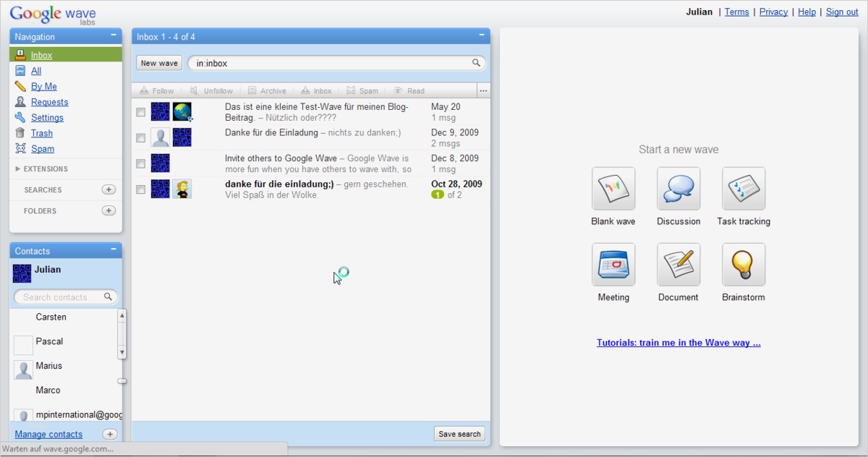868x457 pixels.
Task: Open the Manage contacts link
Action: click(x=48, y=435)
